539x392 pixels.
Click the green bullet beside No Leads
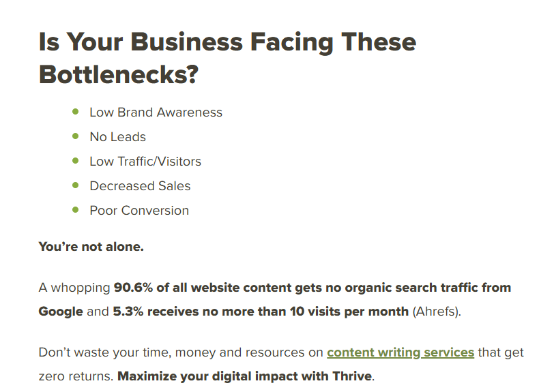[76, 136]
